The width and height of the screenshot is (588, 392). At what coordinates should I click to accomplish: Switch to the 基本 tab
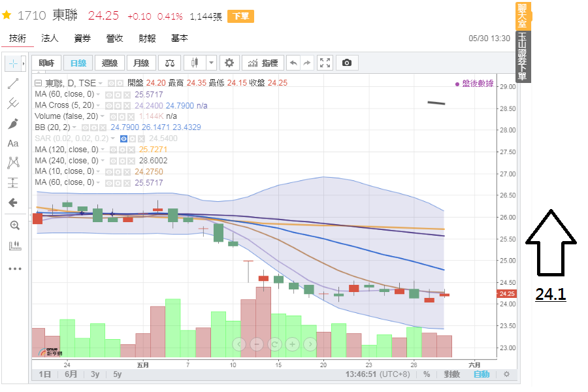tap(180, 39)
